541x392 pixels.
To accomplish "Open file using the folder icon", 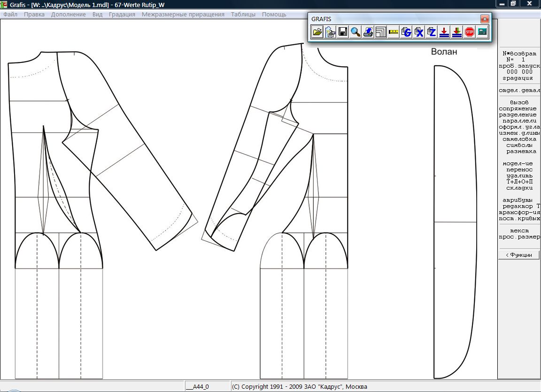I will 317,32.
